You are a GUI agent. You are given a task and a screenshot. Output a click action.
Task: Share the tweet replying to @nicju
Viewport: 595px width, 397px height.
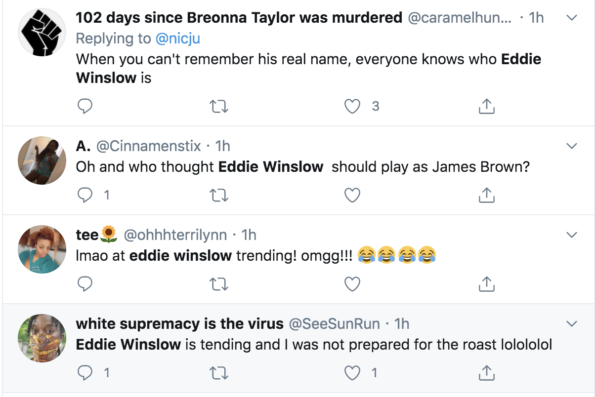point(486,106)
